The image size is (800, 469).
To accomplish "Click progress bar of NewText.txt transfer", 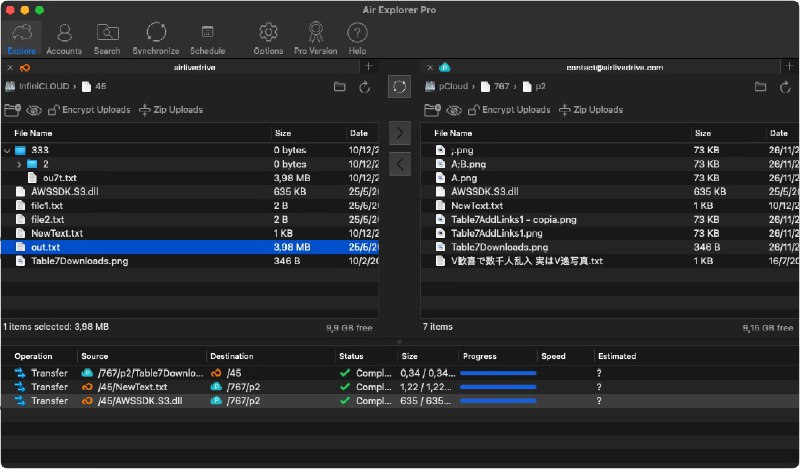I will point(498,387).
